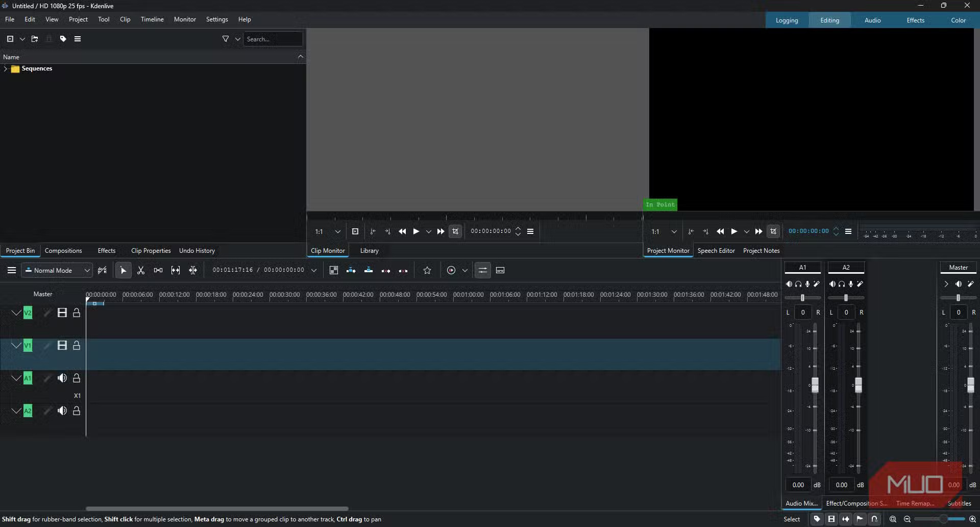The image size is (980, 527).
Task: Expand the Sequences folder
Action: click(x=6, y=68)
